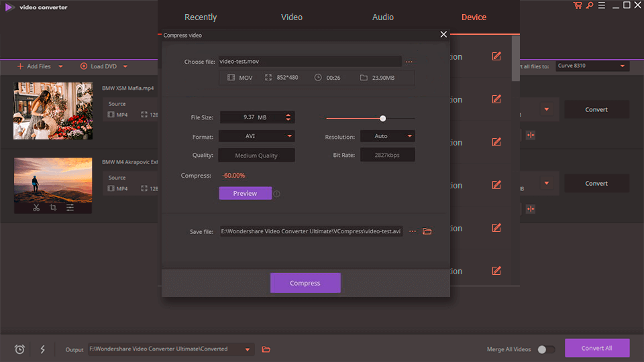Open the Curve 8310 target dropdown
The height and width of the screenshot is (362, 644).
coord(592,66)
